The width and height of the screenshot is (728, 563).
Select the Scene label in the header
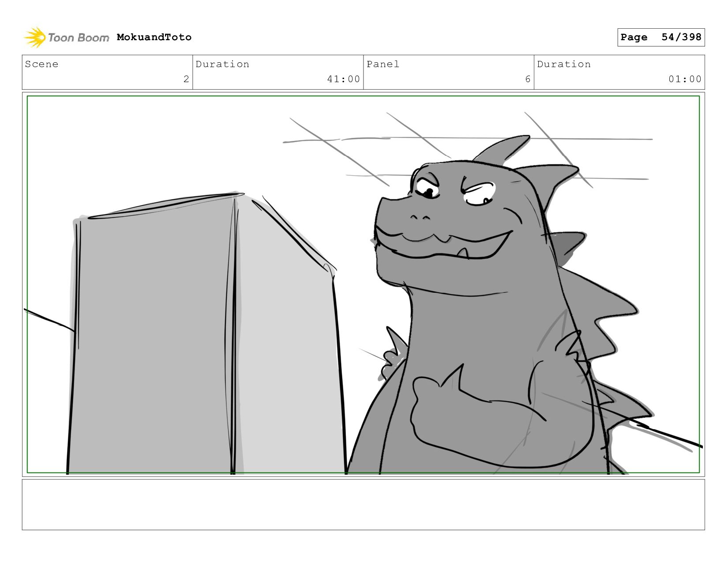coord(41,64)
